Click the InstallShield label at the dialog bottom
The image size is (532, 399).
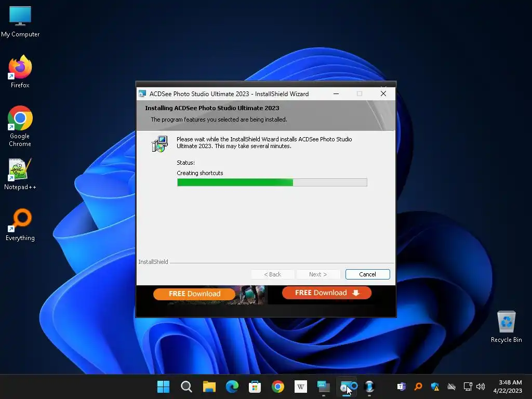tap(153, 262)
